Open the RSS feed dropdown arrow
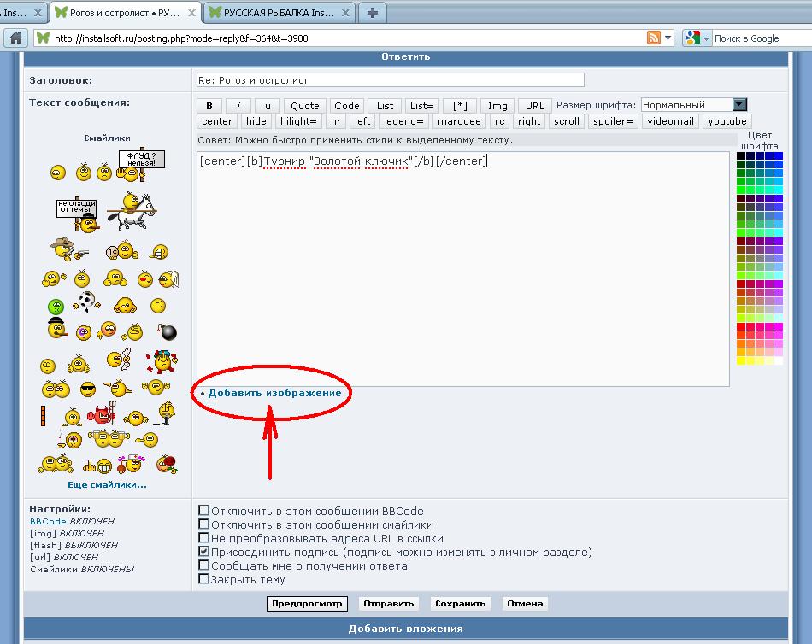The height and width of the screenshot is (644, 812). coord(668,38)
